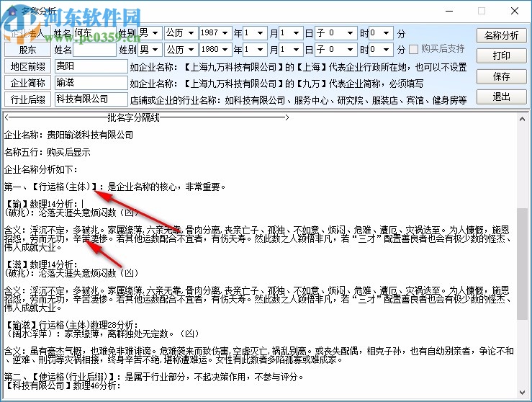This screenshot has height=402, width=532.
Task: Toggle the 购买后支持 checkbox
Action: (413, 50)
